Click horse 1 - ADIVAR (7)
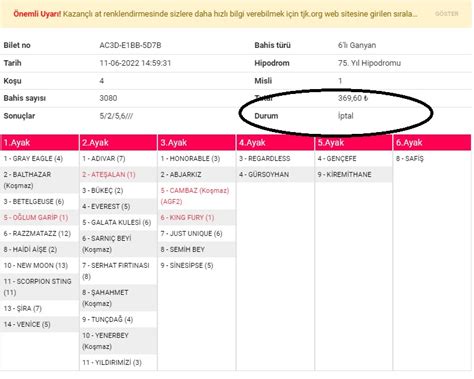 pos(118,159)
